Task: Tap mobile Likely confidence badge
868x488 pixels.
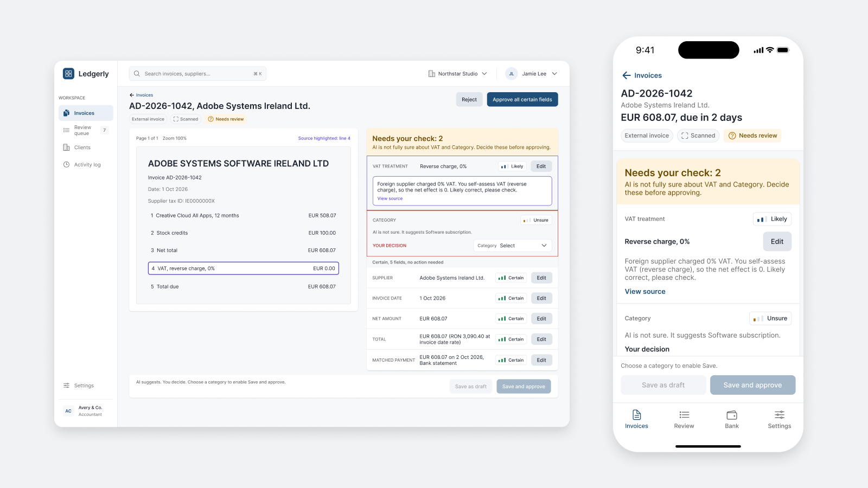Action: 773,219
